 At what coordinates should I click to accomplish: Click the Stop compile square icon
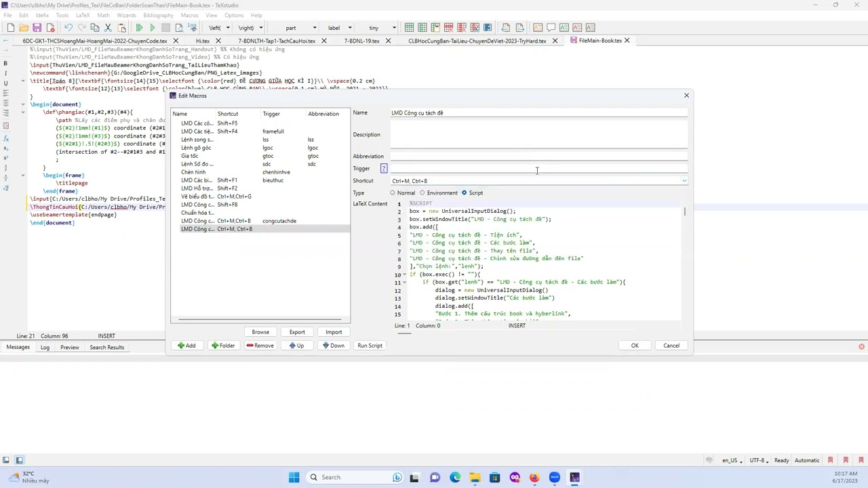(x=165, y=28)
